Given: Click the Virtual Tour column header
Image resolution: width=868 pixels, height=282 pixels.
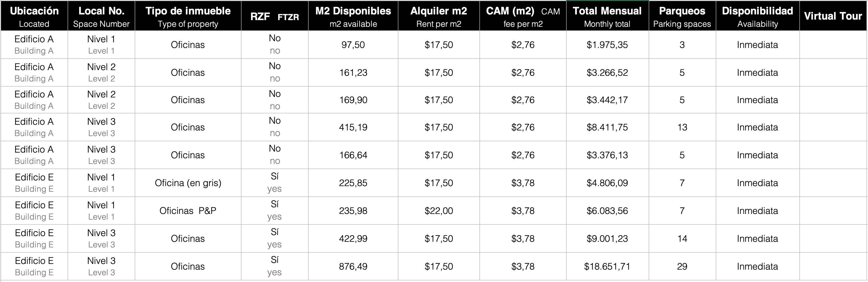Looking at the screenshot, I should click(x=833, y=16).
